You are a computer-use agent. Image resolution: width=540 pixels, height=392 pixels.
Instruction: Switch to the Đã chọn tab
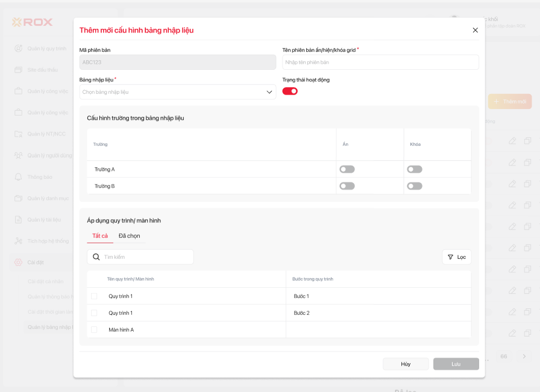coord(129,236)
